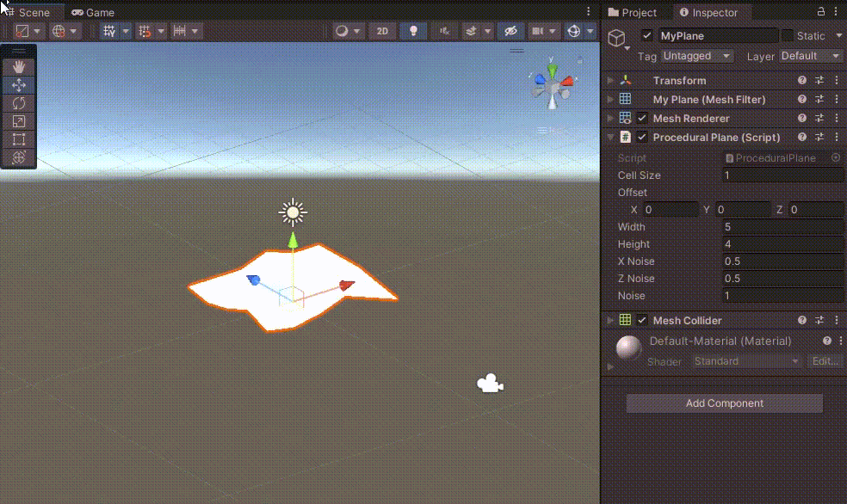The width and height of the screenshot is (847, 504).
Task: Select the Directional Light sun gizmo
Action: 293,212
